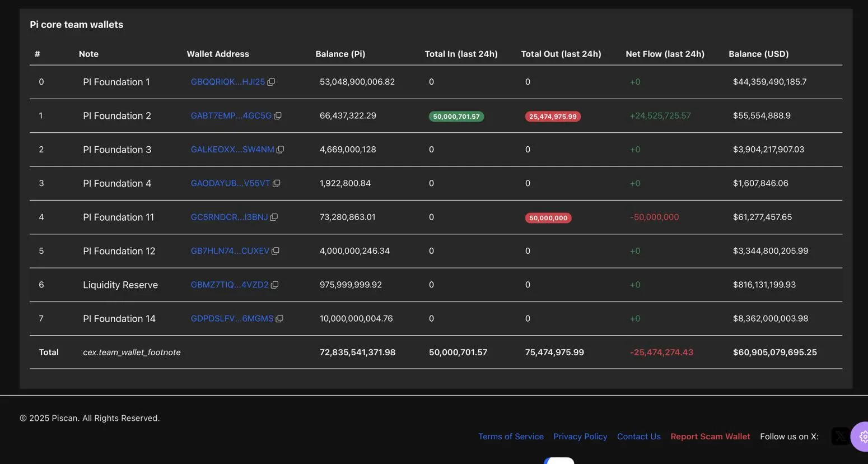Click USD balance $44,359,490,185.7
868x464 pixels.
click(x=769, y=82)
